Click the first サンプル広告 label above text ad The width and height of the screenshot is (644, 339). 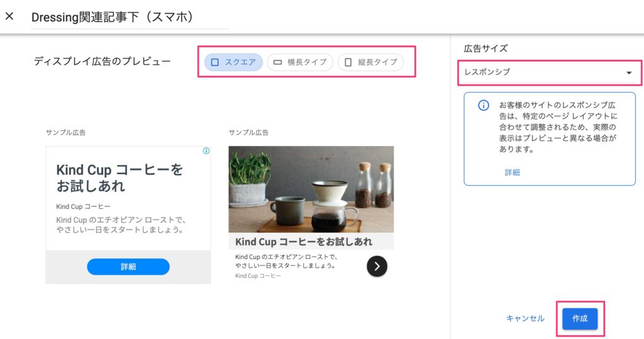pyautogui.click(x=65, y=132)
